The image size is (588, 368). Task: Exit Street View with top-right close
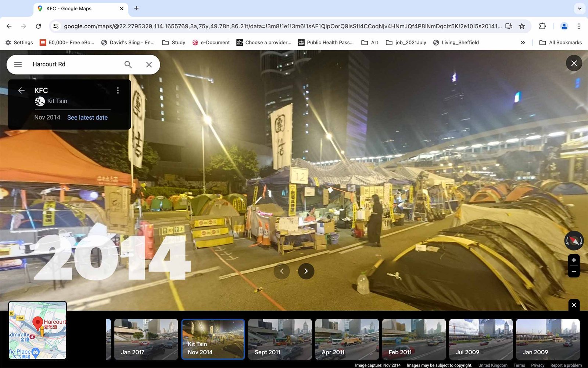click(x=574, y=63)
